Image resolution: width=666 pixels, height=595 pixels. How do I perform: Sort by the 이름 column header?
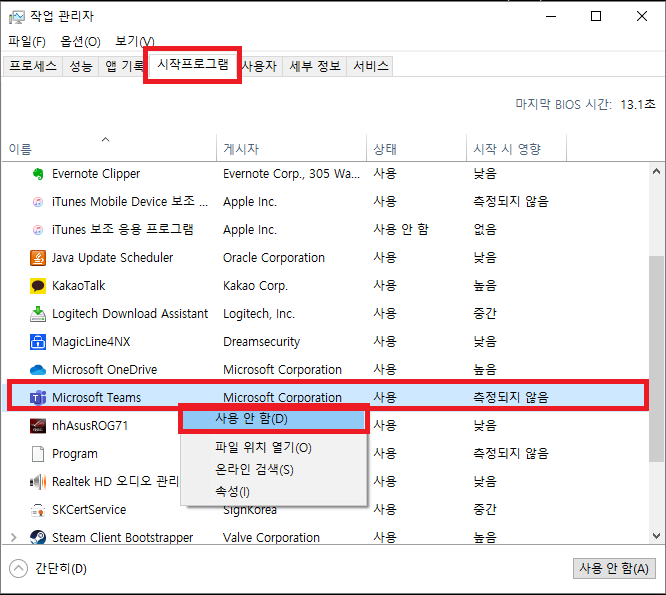coord(109,149)
